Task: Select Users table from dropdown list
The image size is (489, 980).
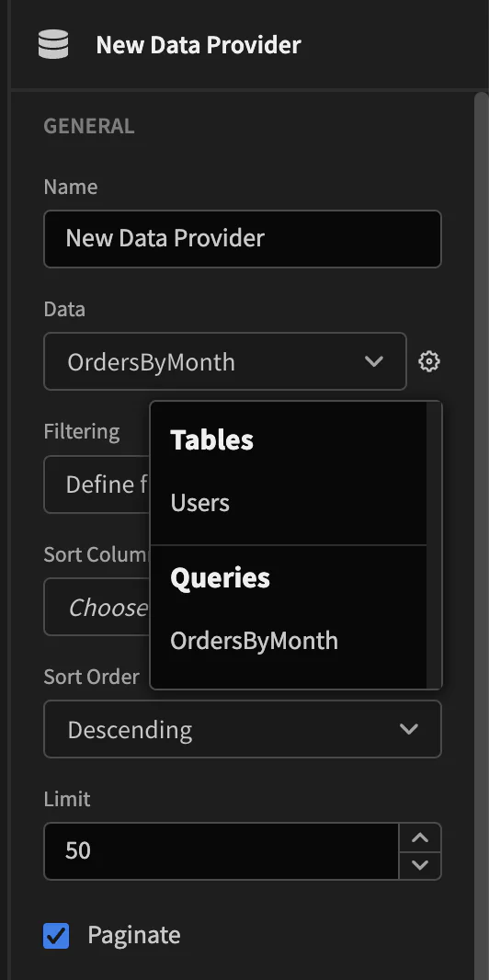Action: click(x=199, y=503)
